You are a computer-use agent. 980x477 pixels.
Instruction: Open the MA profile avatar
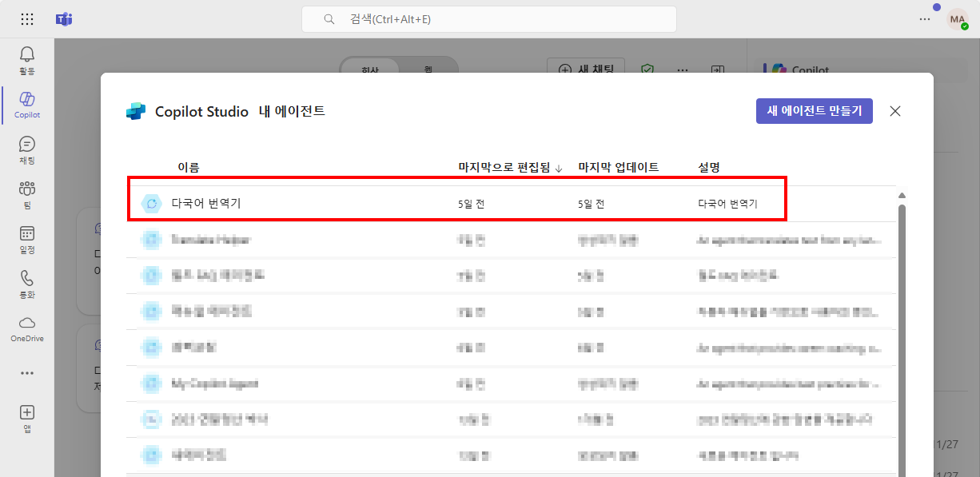click(958, 19)
